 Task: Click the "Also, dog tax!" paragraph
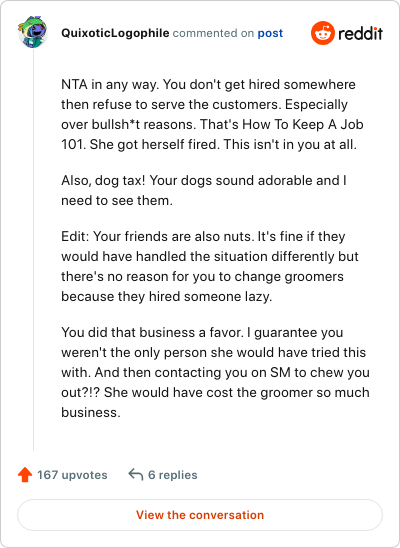[204, 190]
